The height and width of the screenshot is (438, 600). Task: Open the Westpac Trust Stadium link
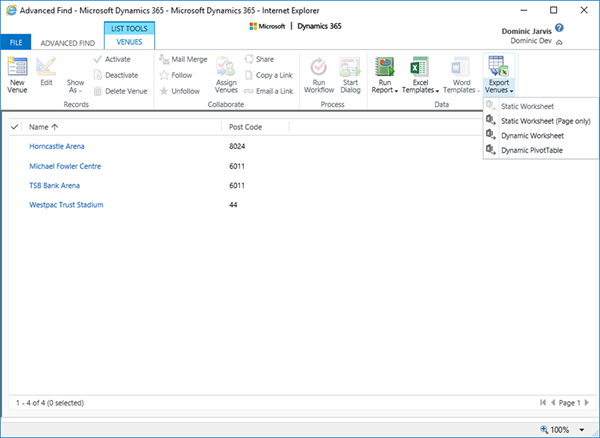tap(66, 205)
